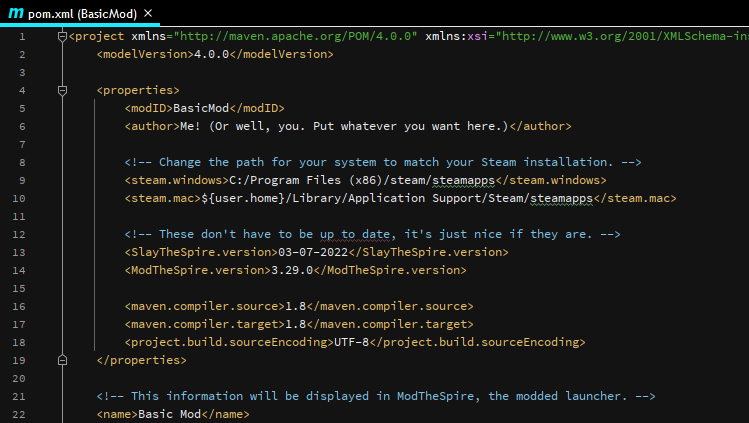This screenshot has width=749, height=423.
Task: Collapse the properties block fold marker
Action: [x=62, y=90]
